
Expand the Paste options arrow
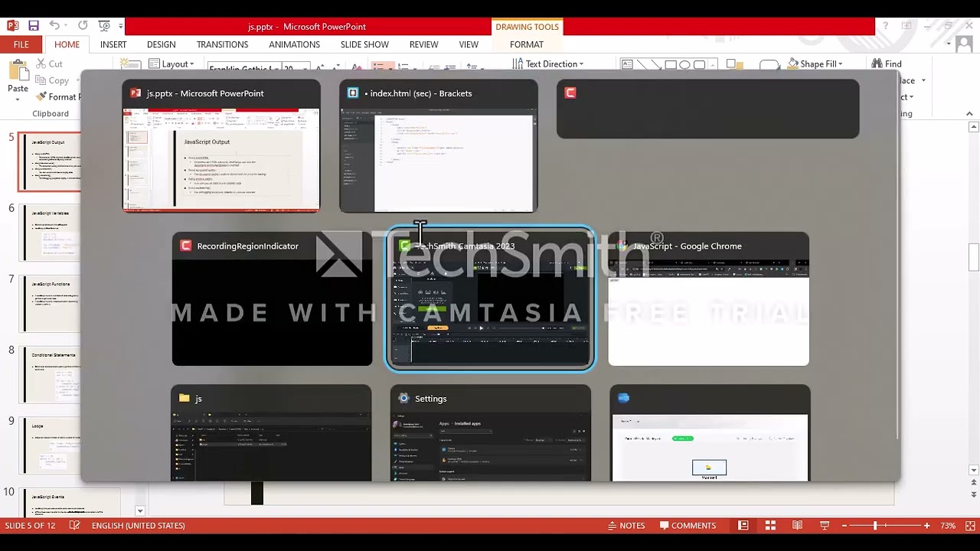coord(18,99)
